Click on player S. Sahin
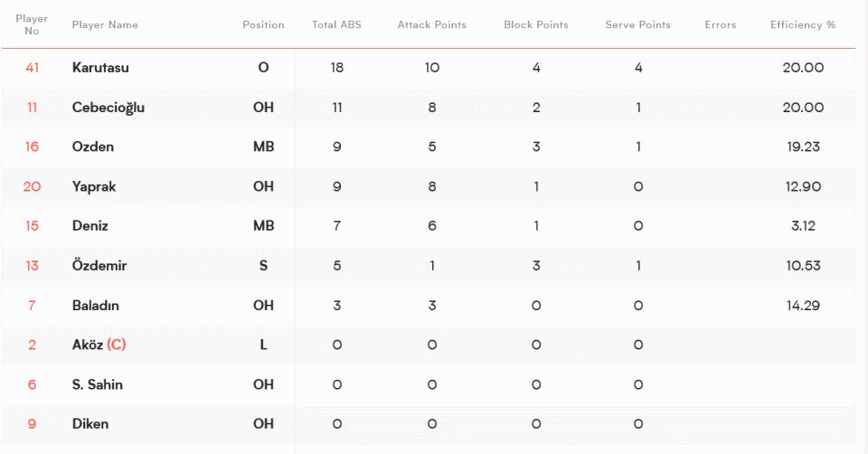 click(x=98, y=384)
